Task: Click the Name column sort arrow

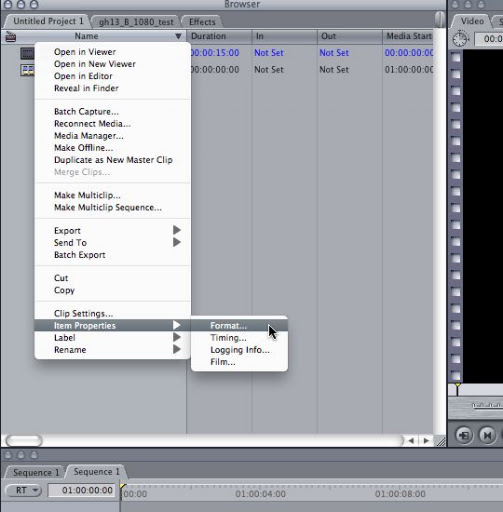Action: pyautogui.click(x=178, y=36)
